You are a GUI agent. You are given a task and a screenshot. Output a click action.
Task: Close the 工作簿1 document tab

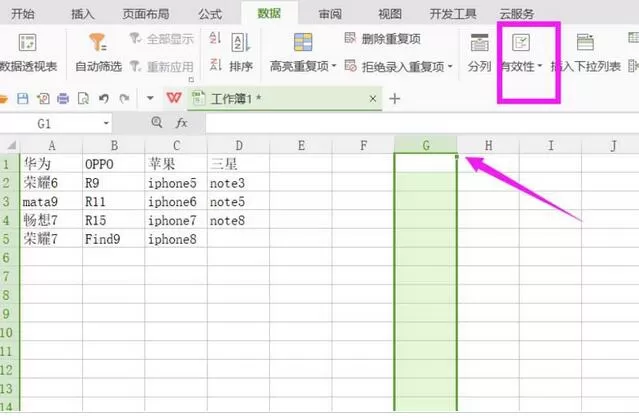(372, 99)
